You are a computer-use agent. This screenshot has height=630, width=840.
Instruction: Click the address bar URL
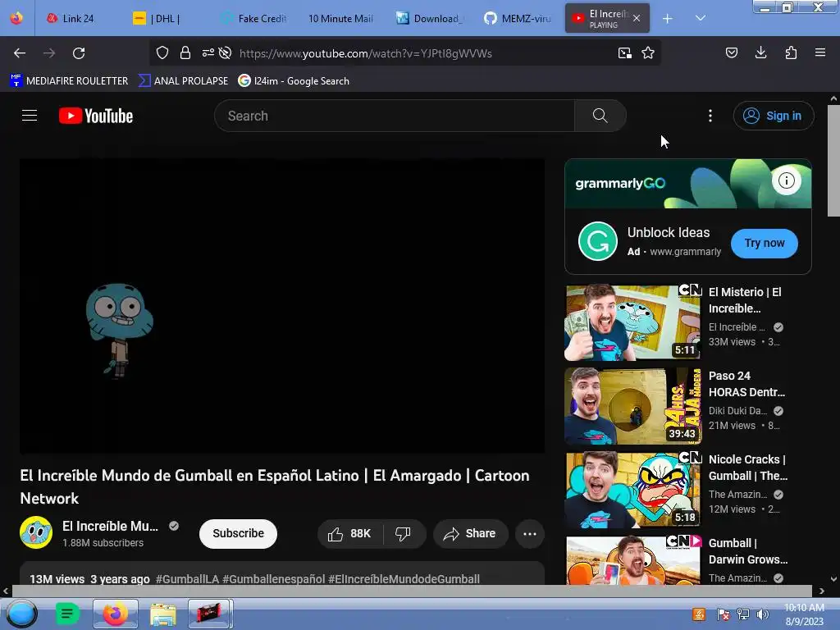pyautogui.click(x=366, y=53)
